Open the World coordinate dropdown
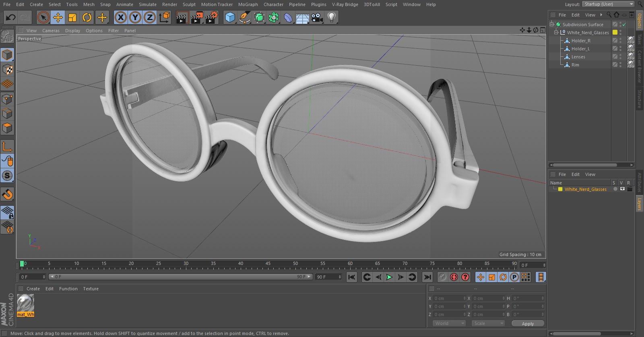644x337 pixels. [449, 323]
